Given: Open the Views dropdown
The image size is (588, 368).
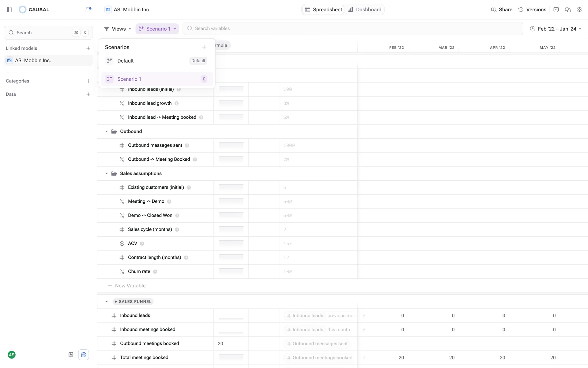Looking at the screenshot, I should [x=118, y=29].
